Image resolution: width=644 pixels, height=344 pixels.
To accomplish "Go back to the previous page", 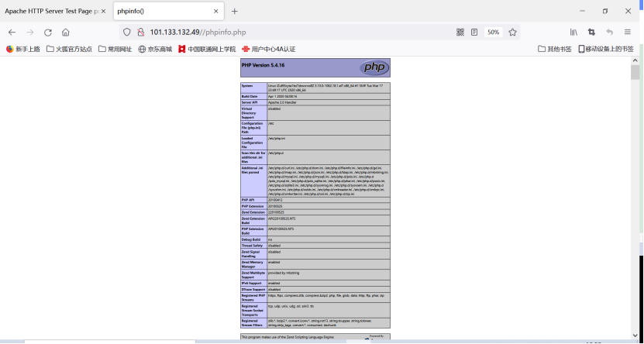I will pos(12,33).
